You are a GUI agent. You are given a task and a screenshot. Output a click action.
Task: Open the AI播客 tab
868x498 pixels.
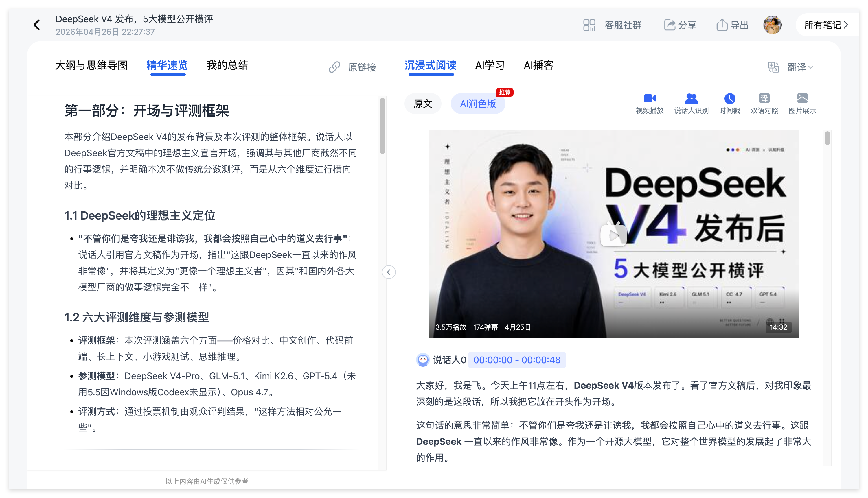tap(538, 65)
